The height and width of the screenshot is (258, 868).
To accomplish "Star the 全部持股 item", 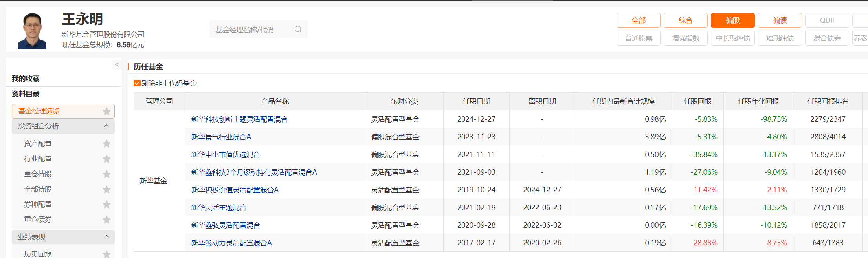I will [106, 189].
